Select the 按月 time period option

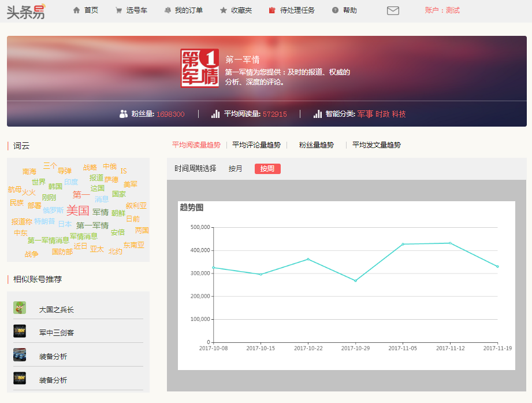tap(236, 169)
